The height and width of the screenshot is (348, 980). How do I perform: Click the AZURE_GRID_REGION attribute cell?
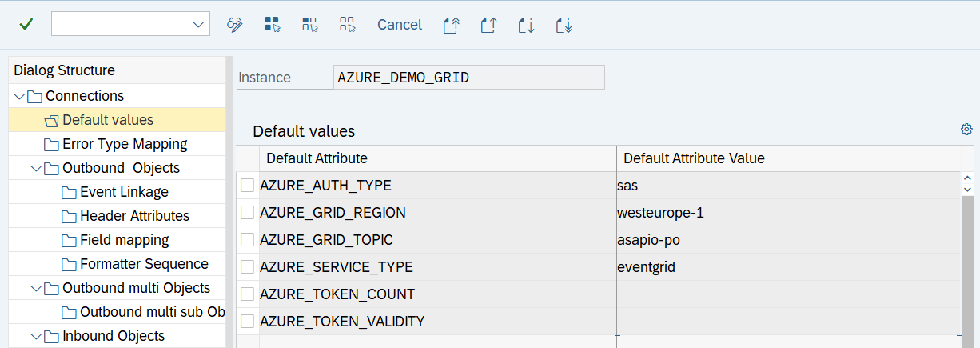coord(438,213)
